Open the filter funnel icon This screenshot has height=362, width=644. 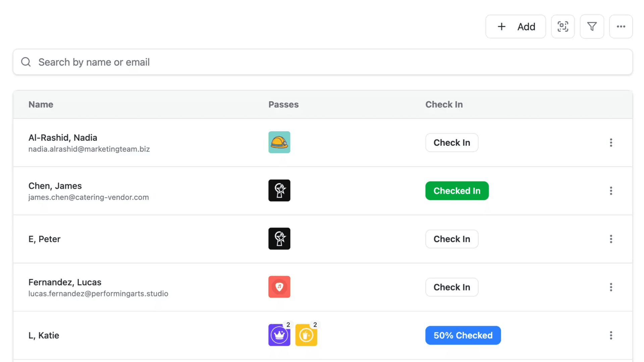coord(592,27)
